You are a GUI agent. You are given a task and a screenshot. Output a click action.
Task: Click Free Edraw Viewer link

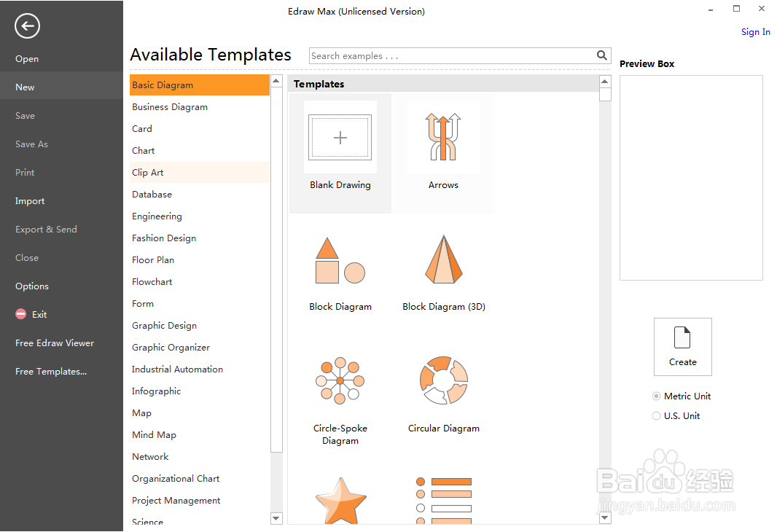[55, 343]
